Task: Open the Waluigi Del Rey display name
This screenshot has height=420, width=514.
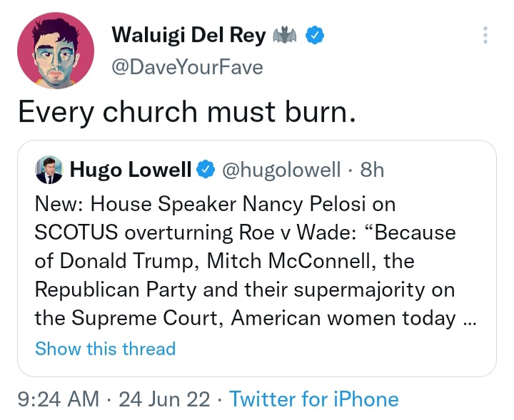Action: coord(188,36)
